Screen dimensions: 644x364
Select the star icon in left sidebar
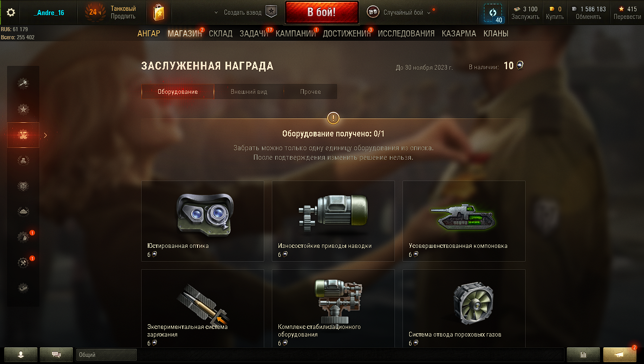point(23,109)
